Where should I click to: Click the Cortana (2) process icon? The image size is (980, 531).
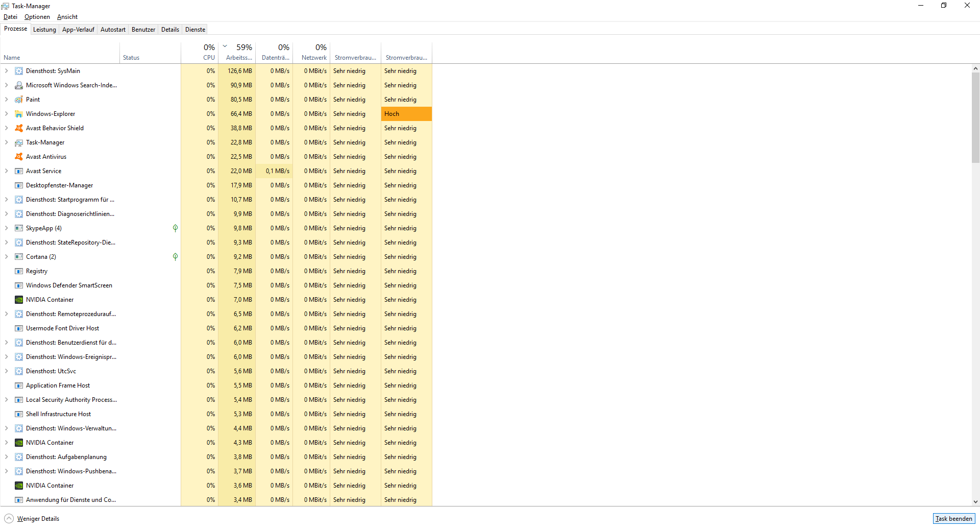[19, 257]
